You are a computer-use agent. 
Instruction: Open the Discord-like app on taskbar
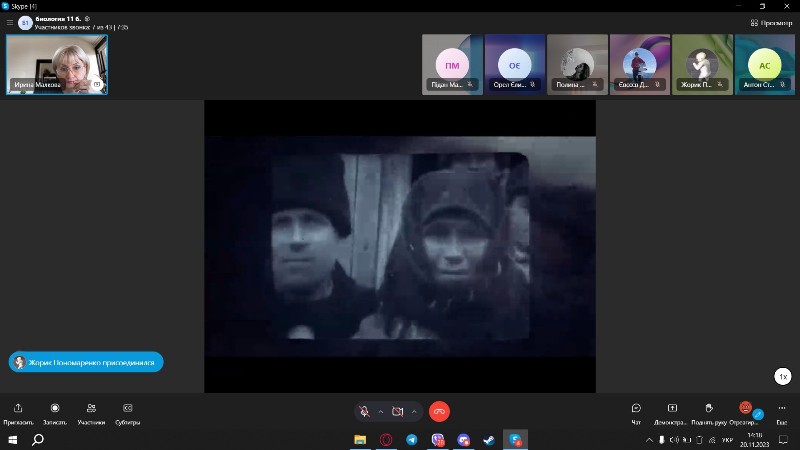coord(463,440)
